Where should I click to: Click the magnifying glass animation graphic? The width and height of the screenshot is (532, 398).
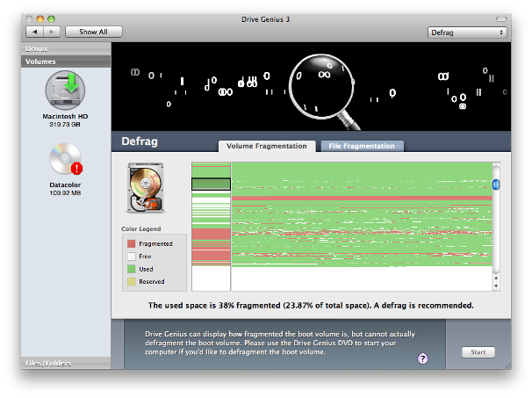tap(324, 91)
